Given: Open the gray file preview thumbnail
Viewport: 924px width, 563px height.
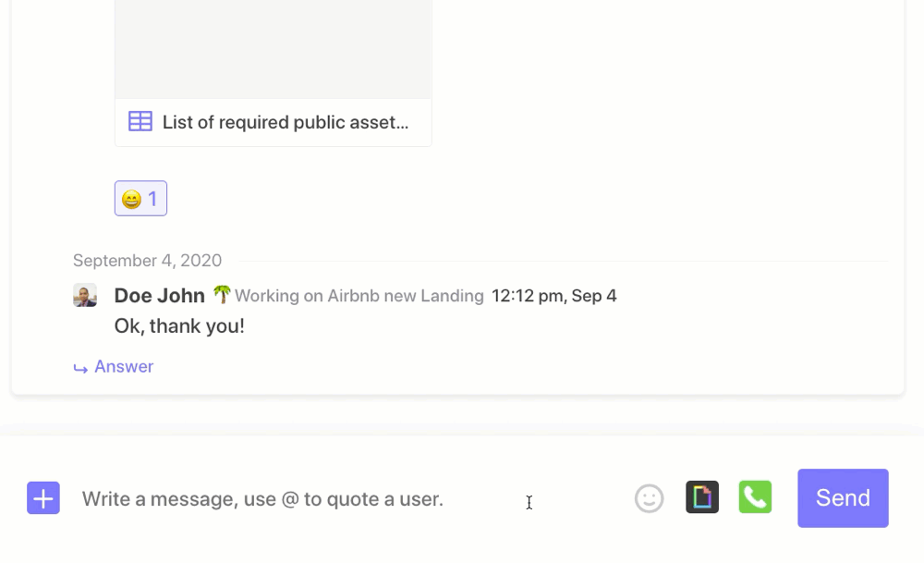Looking at the screenshot, I should (274, 49).
